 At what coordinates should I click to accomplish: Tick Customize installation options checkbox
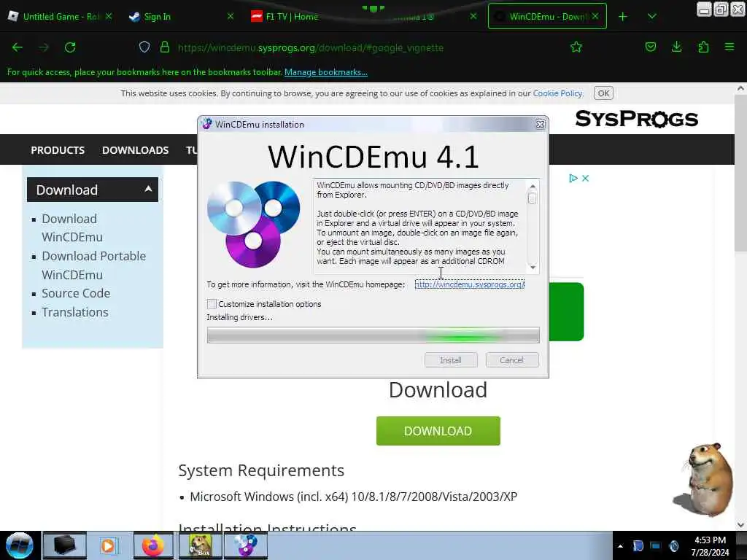click(212, 304)
